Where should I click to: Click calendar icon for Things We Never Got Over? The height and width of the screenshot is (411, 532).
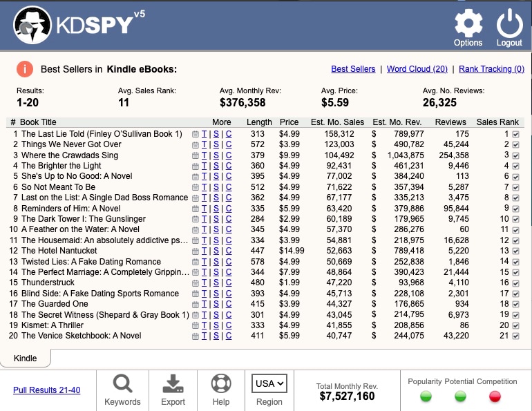click(196, 145)
